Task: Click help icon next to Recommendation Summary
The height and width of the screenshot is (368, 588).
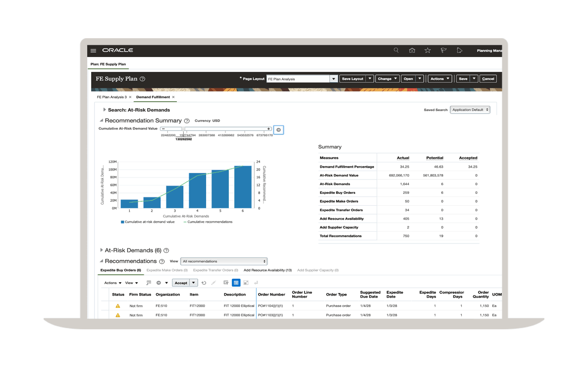Action: 187,121
